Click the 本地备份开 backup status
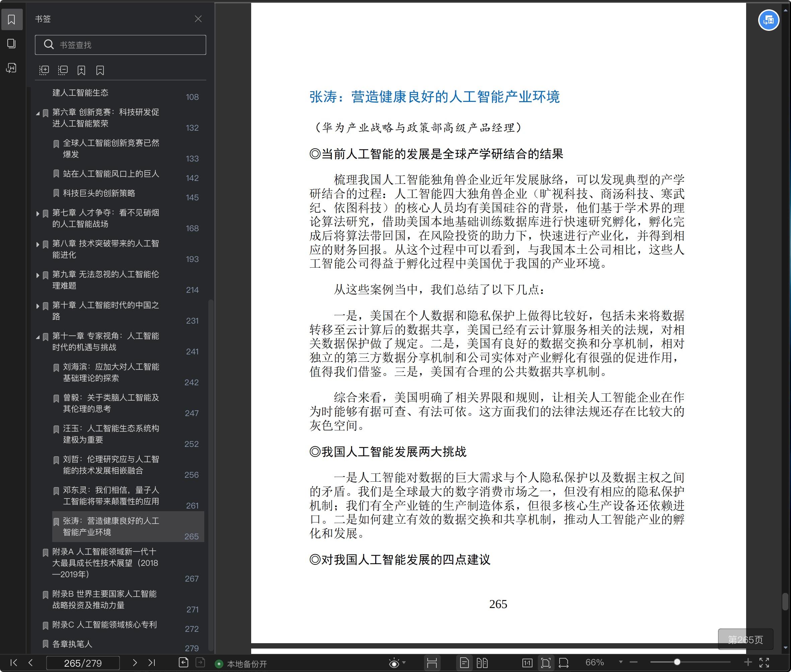Image resolution: width=791 pixels, height=672 pixels. (241, 664)
